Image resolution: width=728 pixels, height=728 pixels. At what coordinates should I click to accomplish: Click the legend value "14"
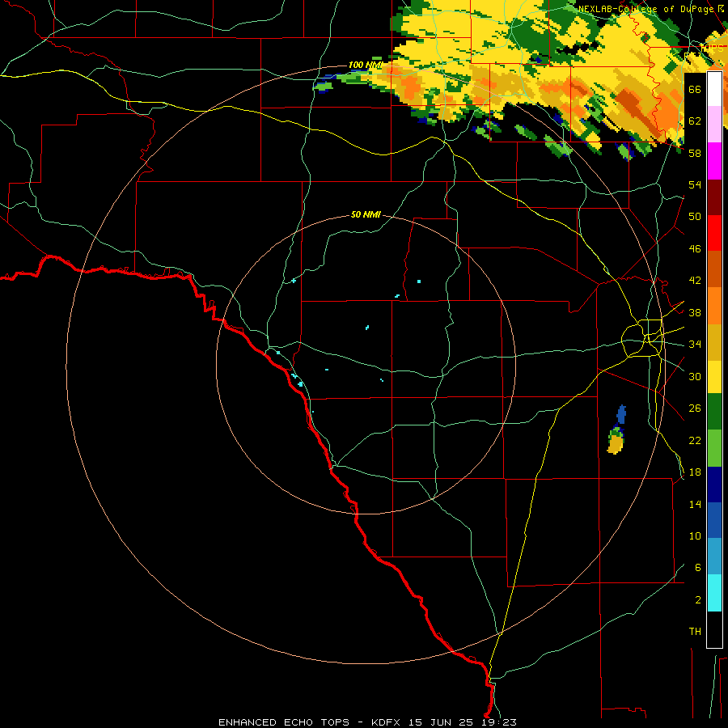pos(695,504)
